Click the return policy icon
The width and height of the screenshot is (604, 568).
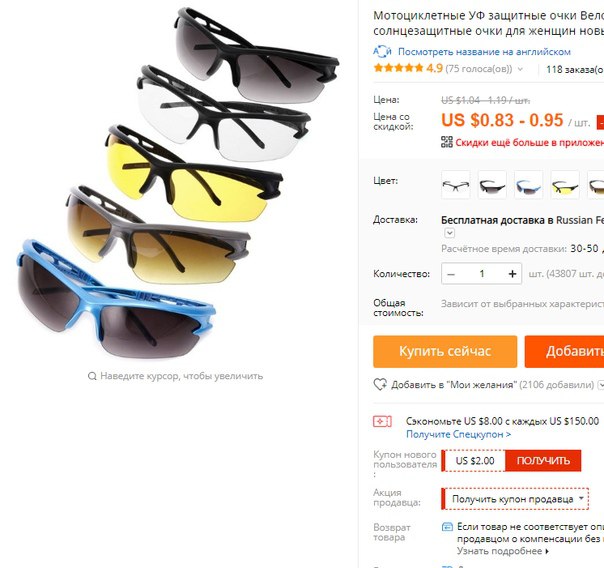pos(447,526)
